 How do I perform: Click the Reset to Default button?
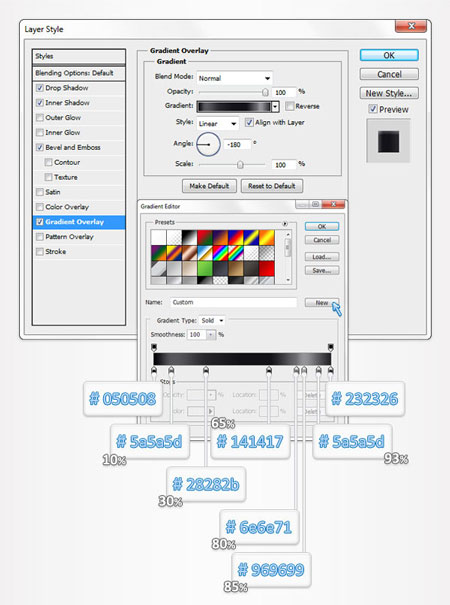pos(272,186)
